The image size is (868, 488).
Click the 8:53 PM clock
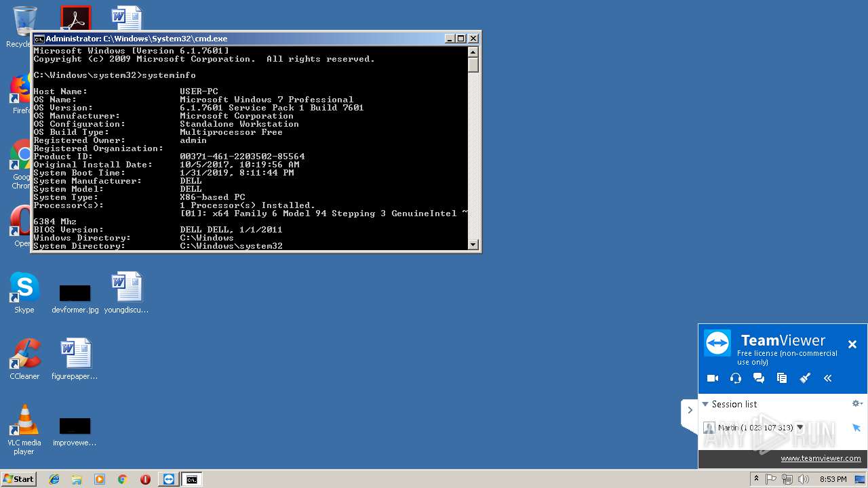point(833,479)
